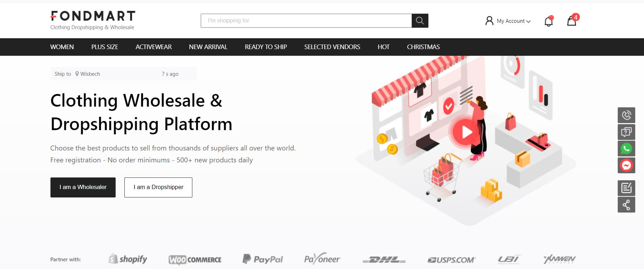The image size is (644, 269).
Task: Open the ACTIVEWEAR menu item
Action: (x=153, y=47)
